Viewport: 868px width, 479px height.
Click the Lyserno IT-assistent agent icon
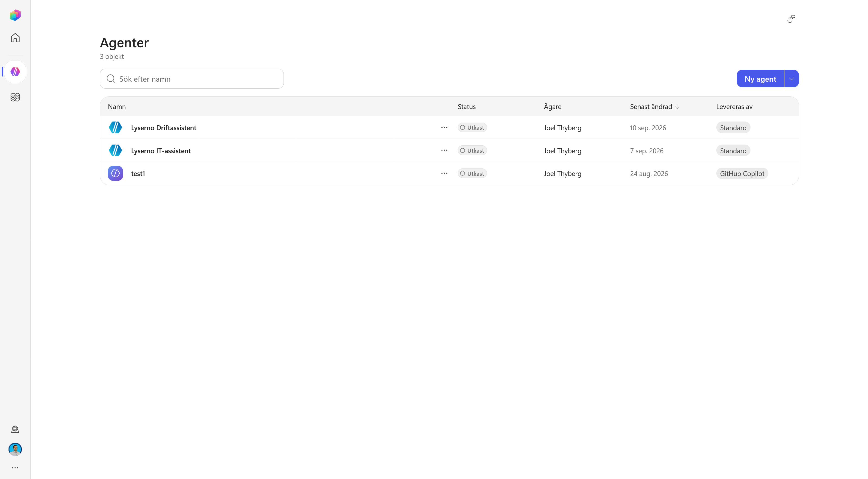pyautogui.click(x=115, y=150)
